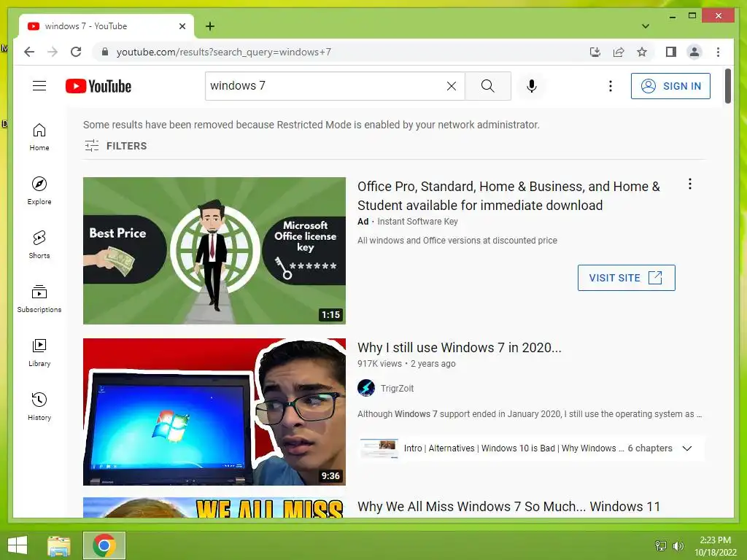Visit the TrigrZolt channel name
Screen dimensions: 747x560
397,388
